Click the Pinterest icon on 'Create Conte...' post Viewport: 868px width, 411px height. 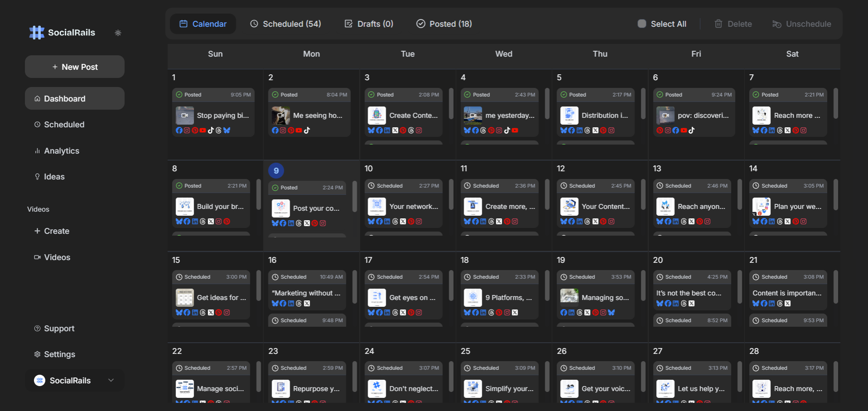pyautogui.click(x=403, y=131)
